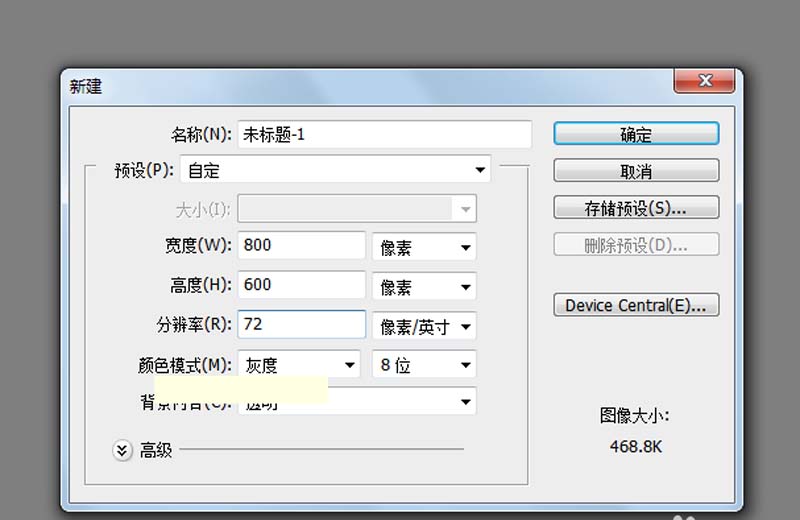Screen dimensions: 800x520
Task: Click the 高级 label text
Action: click(156, 450)
